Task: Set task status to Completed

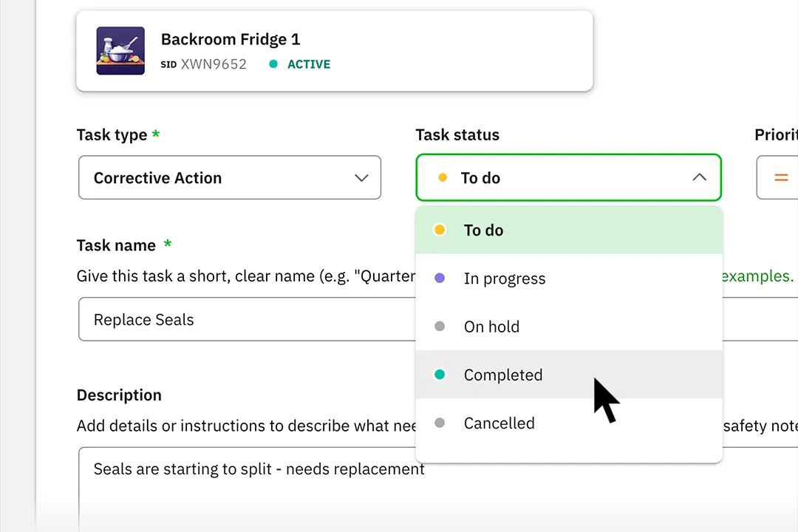Action: click(569, 375)
